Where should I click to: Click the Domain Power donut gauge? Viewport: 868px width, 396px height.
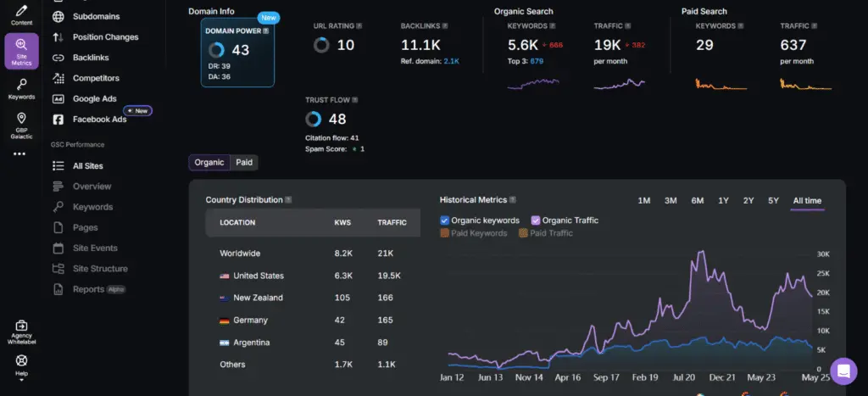pos(216,50)
